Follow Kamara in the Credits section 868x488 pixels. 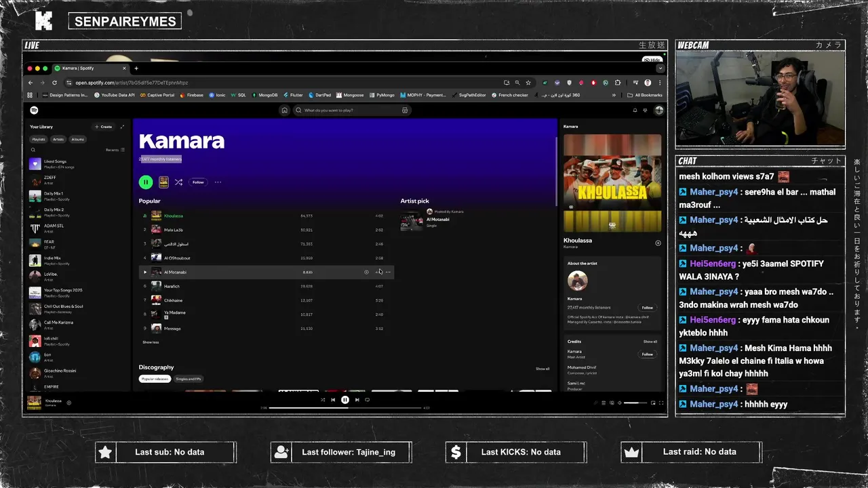[x=648, y=354]
